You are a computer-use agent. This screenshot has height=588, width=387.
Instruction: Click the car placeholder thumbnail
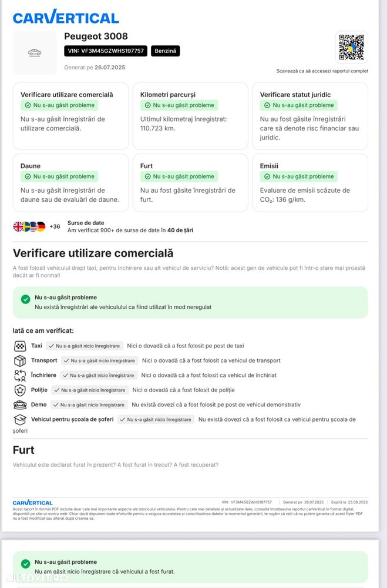(35, 53)
